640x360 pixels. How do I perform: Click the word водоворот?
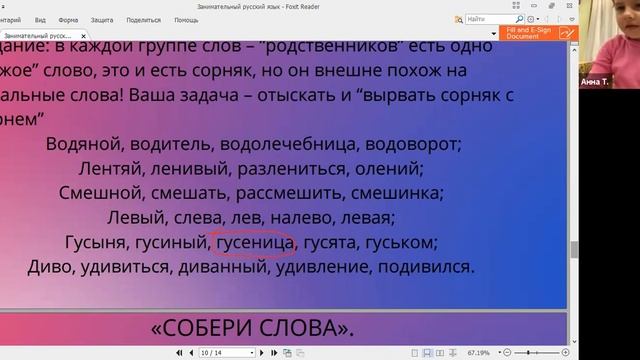411,144
